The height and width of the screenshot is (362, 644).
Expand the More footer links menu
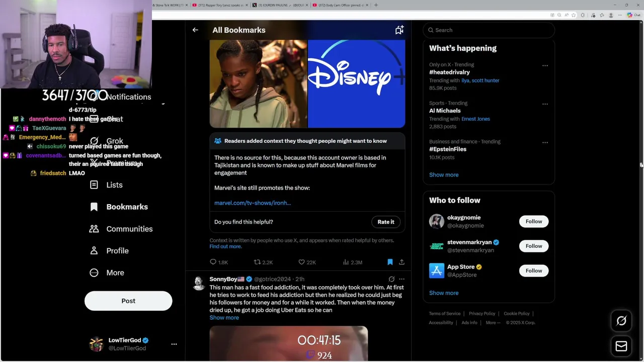(493, 323)
